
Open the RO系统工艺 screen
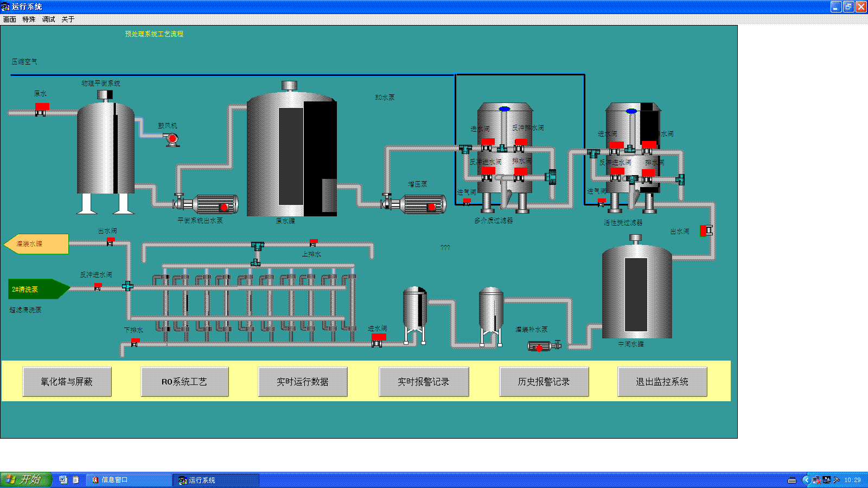184,382
